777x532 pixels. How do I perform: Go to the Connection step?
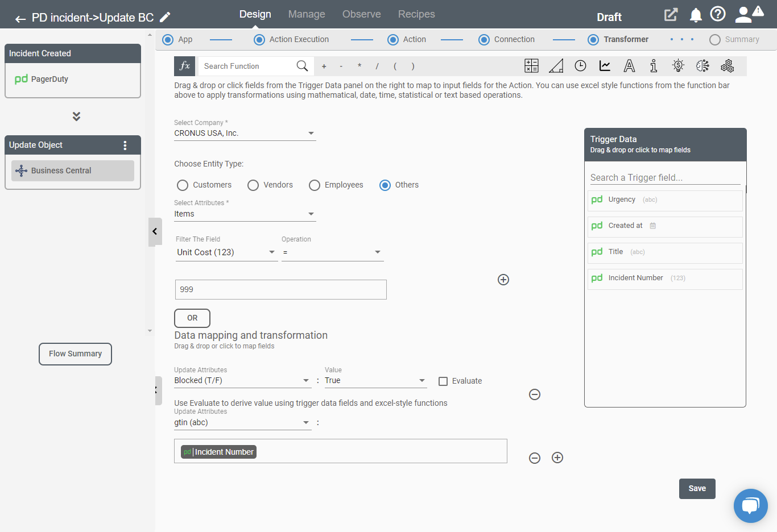click(x=507, y=40)
